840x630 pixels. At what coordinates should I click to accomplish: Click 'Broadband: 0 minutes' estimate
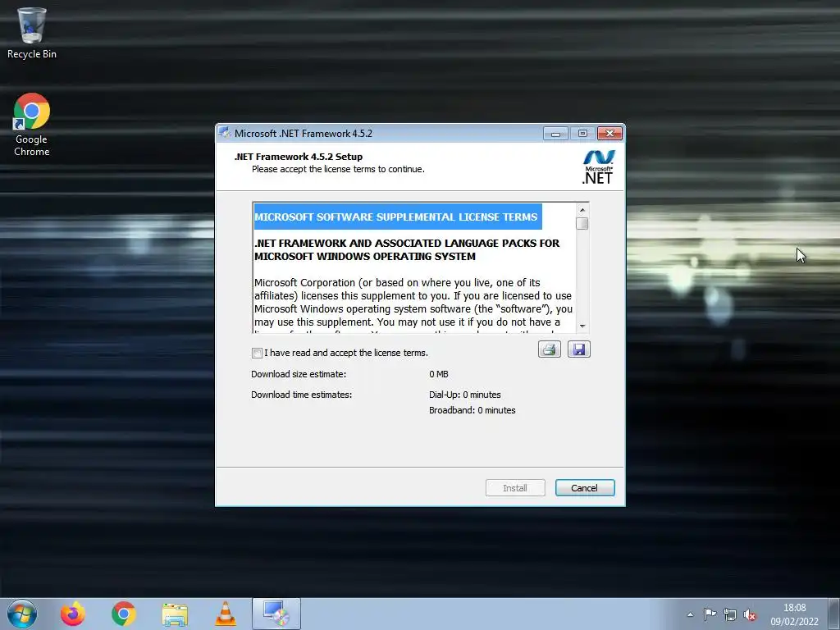(x=472, y=410)
